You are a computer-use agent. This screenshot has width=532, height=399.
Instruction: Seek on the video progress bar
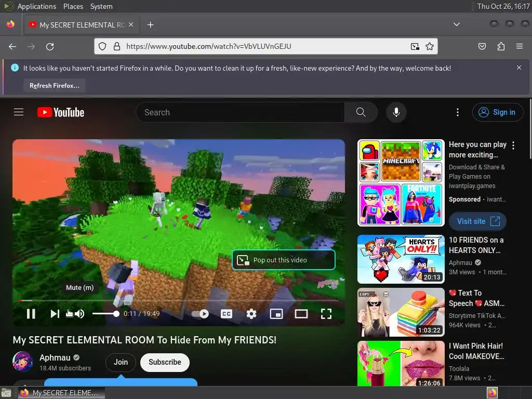click(x=179, y=301)
